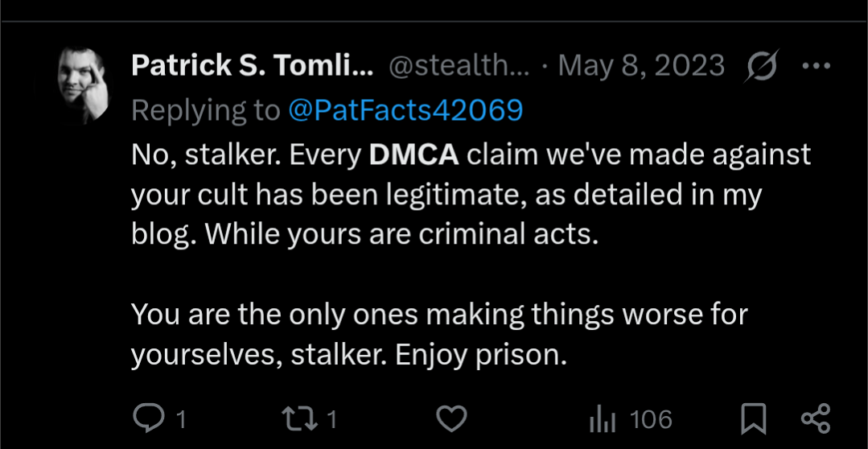Click the display name Patrick S. Tomli...
The image size is (868, 449).
coord(253,67)
